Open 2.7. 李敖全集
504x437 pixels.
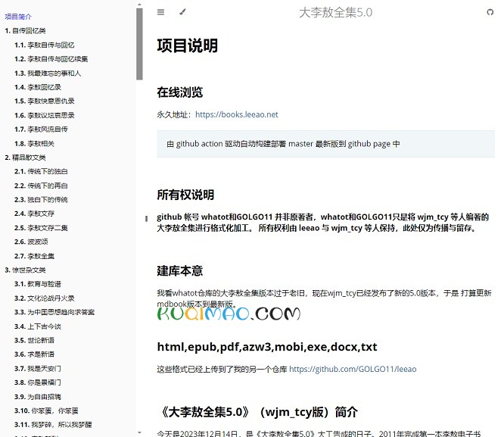click(x=34, y=256)
